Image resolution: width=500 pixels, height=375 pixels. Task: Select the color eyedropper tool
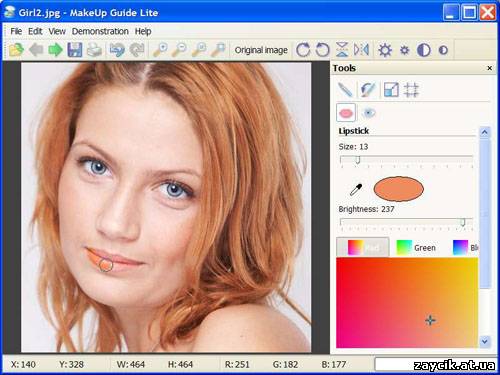point(356,190)
